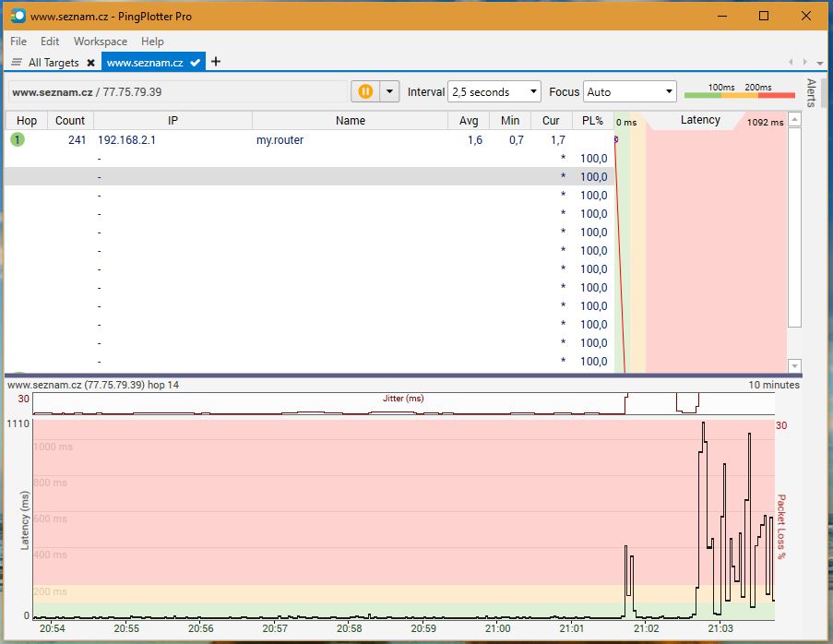Image resolution: width=833 pixels, height=644 pixels.
Task: Open the Workspace menu
Action: click(101, 42)
